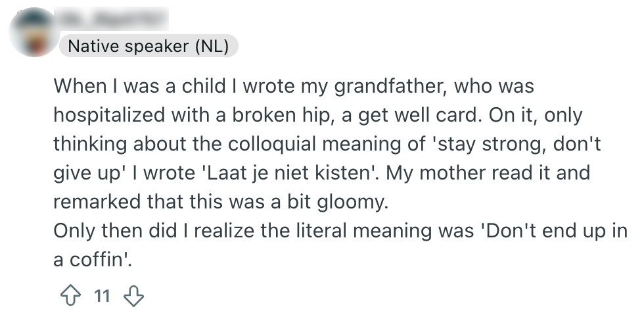The width and height of the screenshot is (644, 313).
Task: Click the vote count number 11
Action: click(101, 296)
